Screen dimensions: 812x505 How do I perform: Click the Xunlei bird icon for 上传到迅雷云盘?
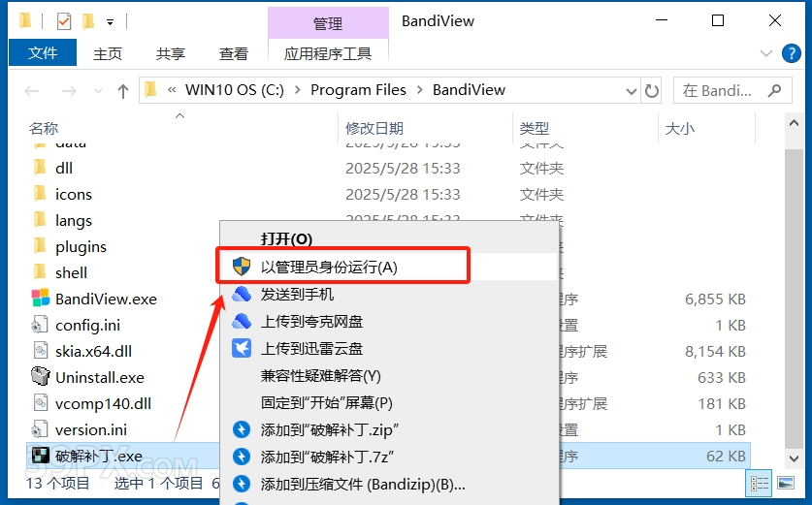[242, 348]
